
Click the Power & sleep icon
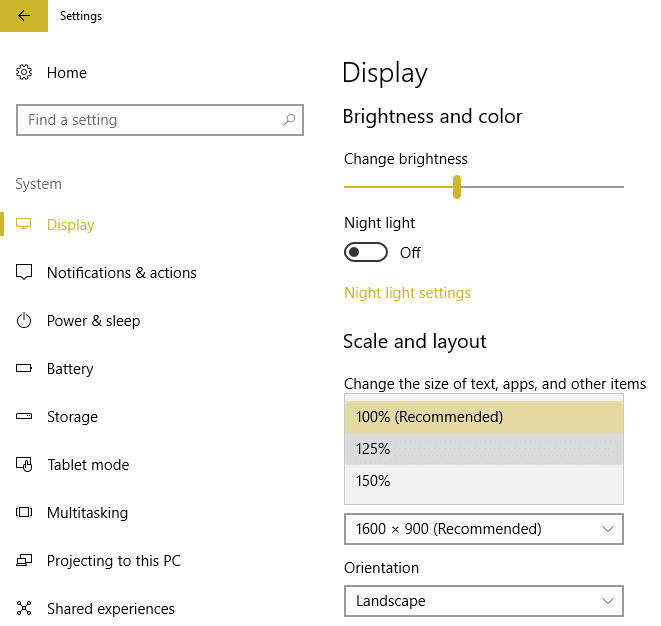[25, 321]
